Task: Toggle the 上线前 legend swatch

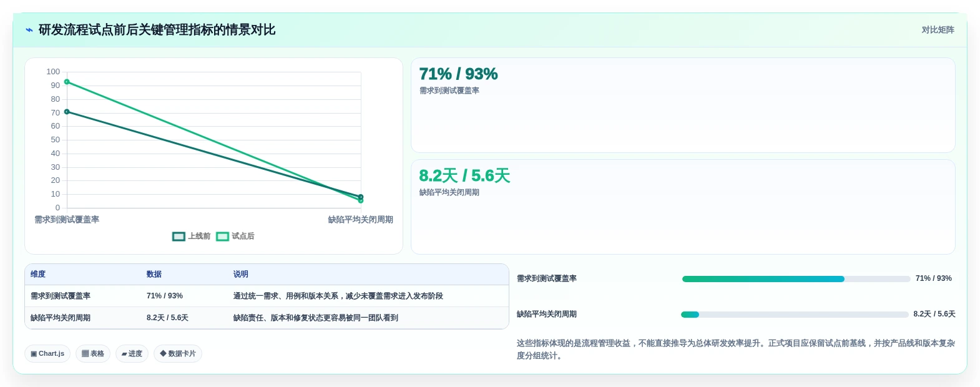Action: coord(179,237)
